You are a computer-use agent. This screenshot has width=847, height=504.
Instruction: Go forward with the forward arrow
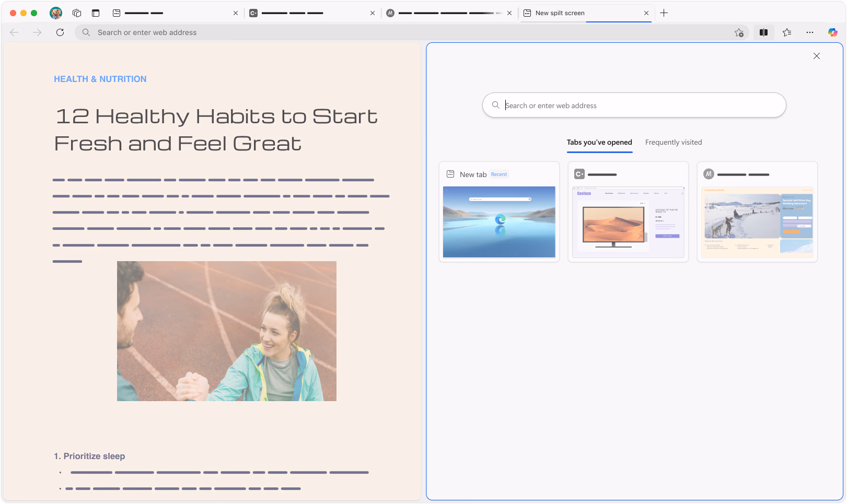37,32
